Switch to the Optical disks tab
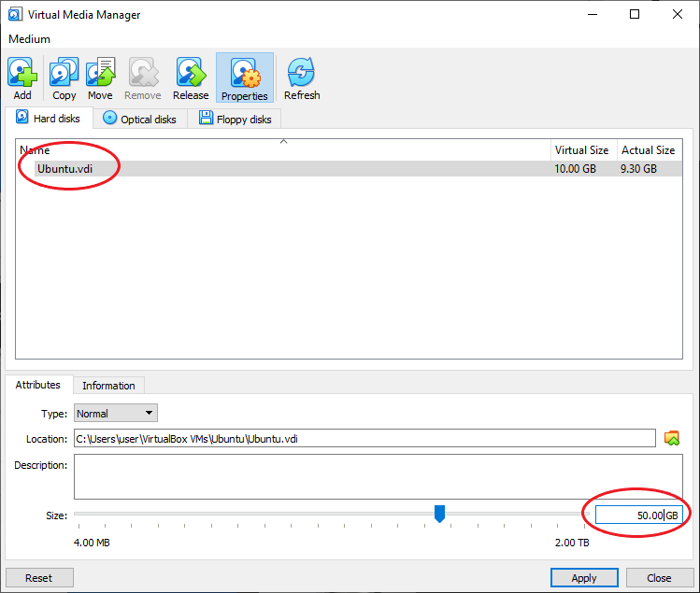 tap(140, 120)
